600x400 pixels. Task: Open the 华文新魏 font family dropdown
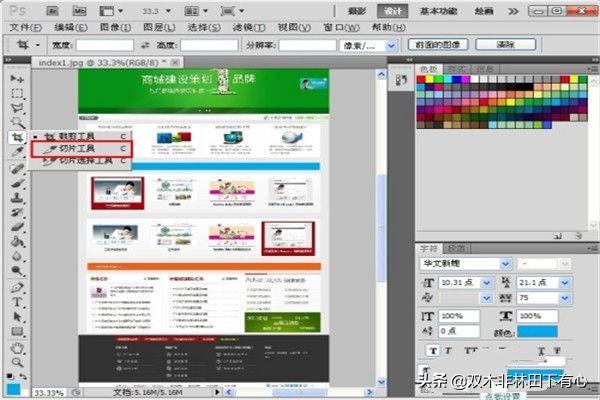pos(505,264)
